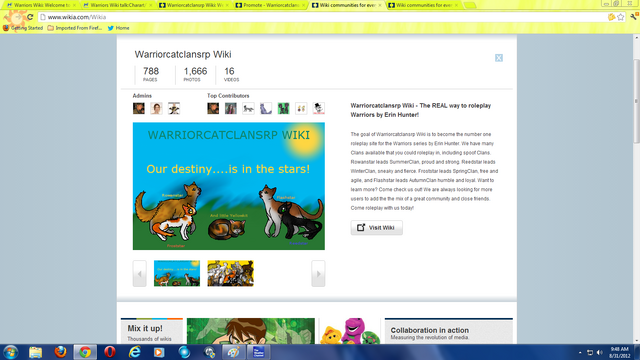Show the previous carousel image
640x360 pixels.
click(x=140, y=273)
